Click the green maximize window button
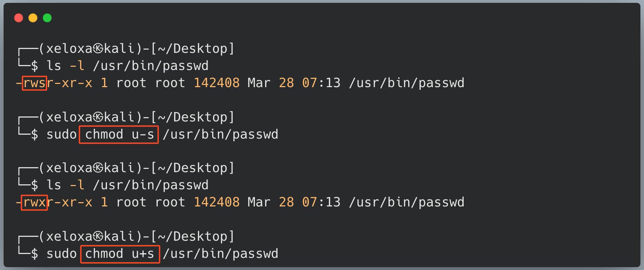The image size is (644, 270). (x=47, y=18)
